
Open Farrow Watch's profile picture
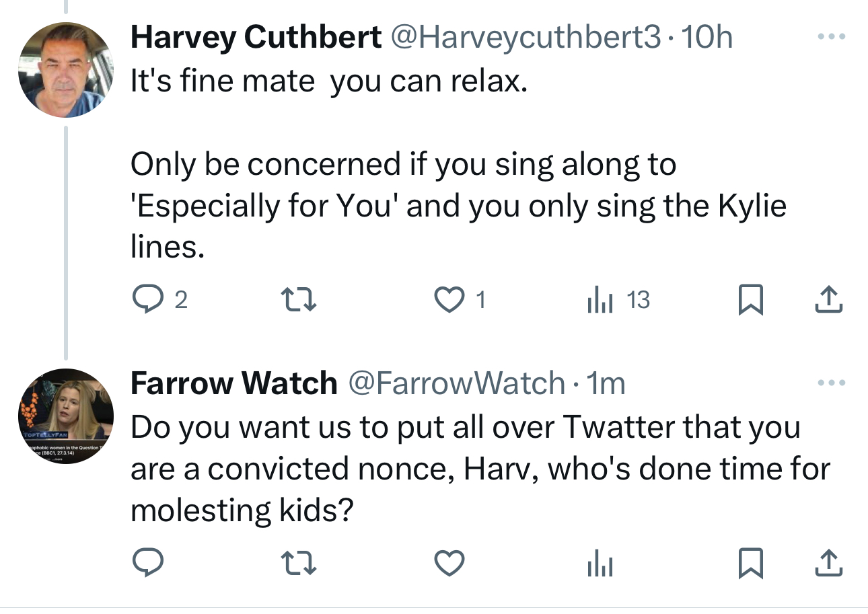[x=65, y=416]
